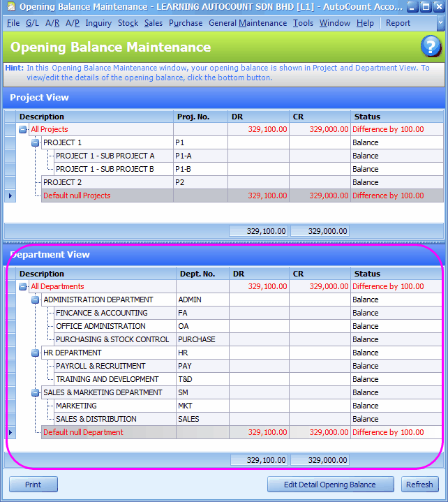The width and height of the screenshot is (448, 502).
Task: Collapse the All Departments tree node
Action: [x=23, y=286]
